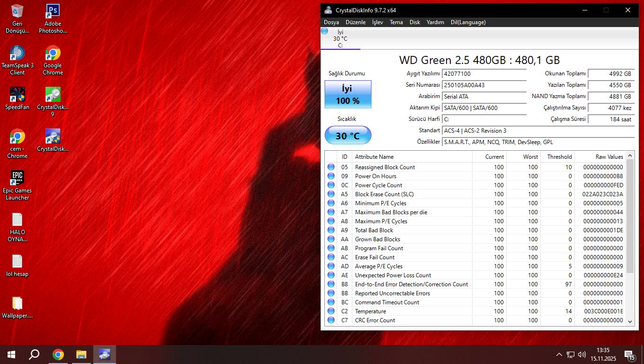
Task: Launch the Epic Games Launcher shortcut
Action: tap(17, 185)
